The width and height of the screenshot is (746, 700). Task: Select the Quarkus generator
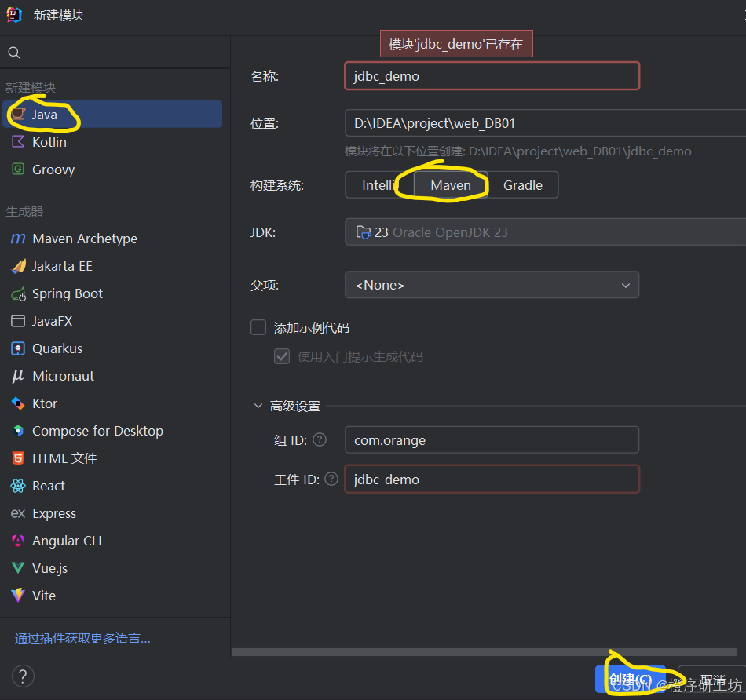coord(62,348)
